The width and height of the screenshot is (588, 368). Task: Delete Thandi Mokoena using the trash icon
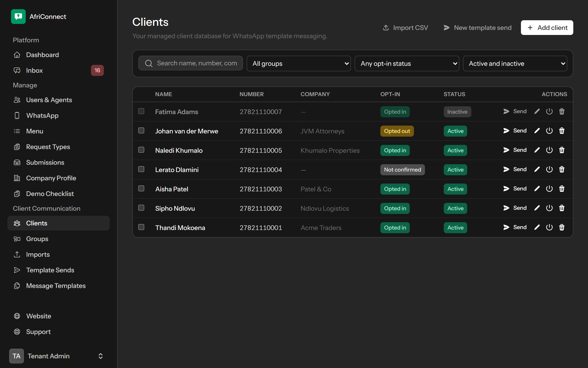point(562,227)
